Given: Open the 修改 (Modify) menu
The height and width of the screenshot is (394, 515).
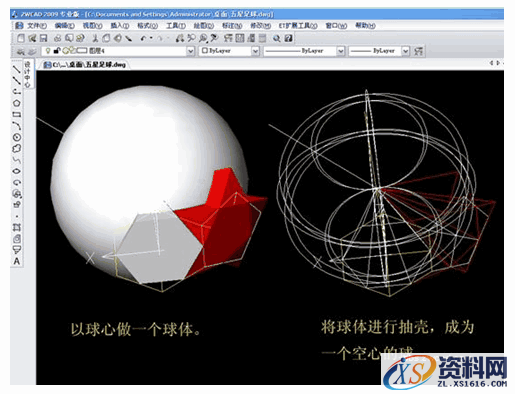Looking at the screenshot, I should [x=260, y=26].
